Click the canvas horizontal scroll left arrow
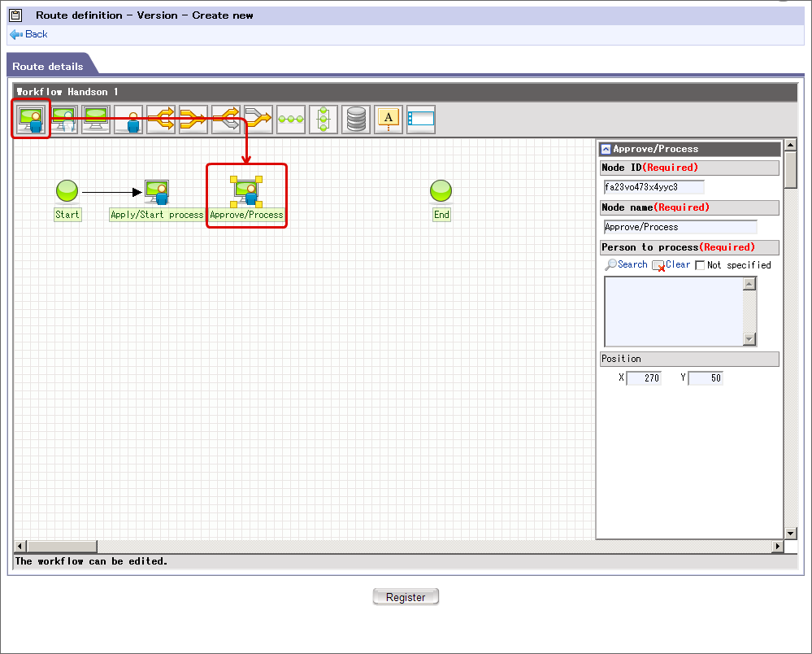This screenshot has width=812, height=654. pyautogui.click(x=20, y=546)
